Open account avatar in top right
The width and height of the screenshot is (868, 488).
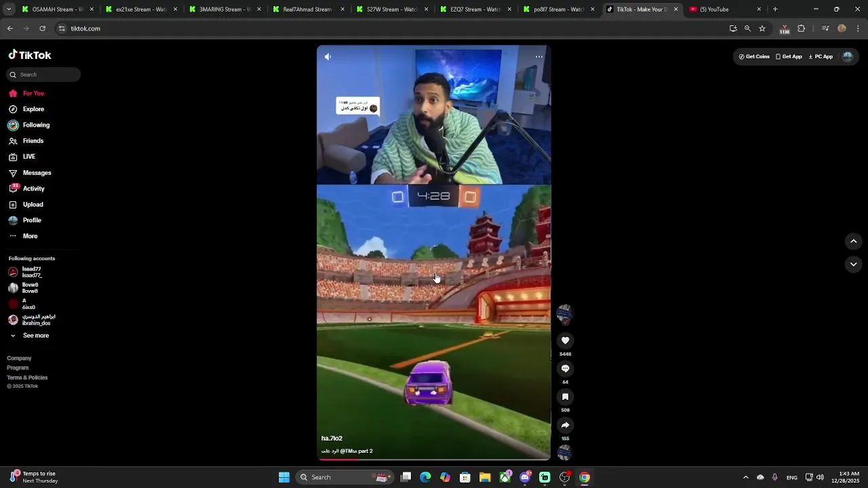point(847,57)
